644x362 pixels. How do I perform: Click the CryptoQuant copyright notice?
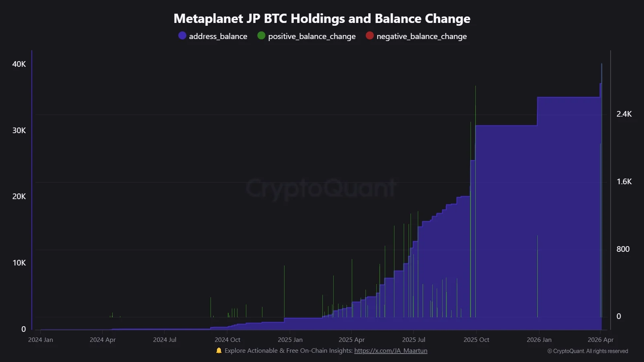[587, 351]
